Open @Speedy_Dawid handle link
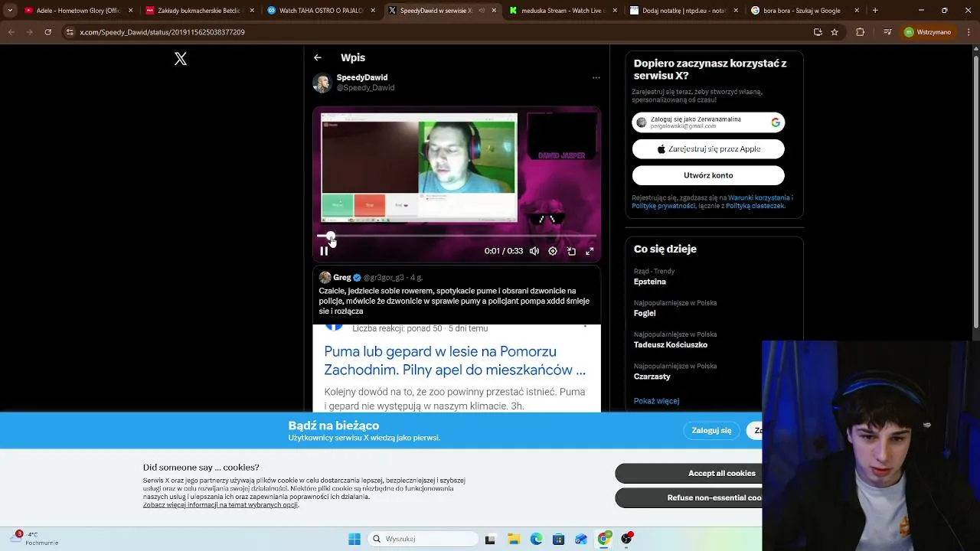The width and height of the screenshot is (980, 551). (x=365, y=88)
